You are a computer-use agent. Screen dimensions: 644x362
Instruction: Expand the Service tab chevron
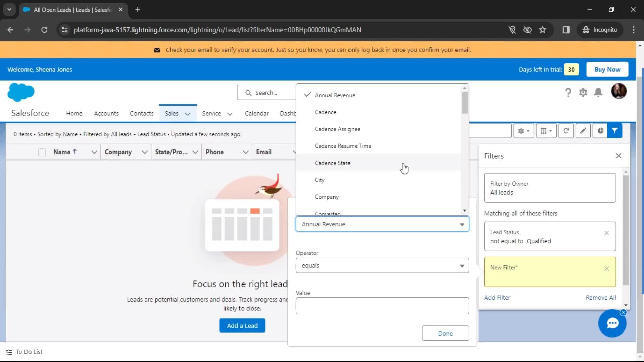click(230, 114)
